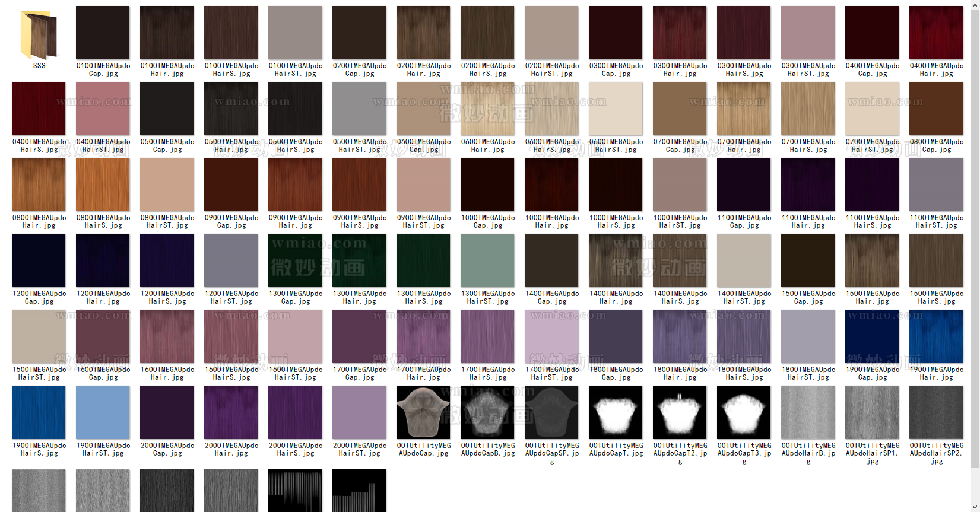Click the 0400TMEGAUpdoHair.jpg red hair texture
Viewport: 980px width, 512px height.
click(936, 33)
